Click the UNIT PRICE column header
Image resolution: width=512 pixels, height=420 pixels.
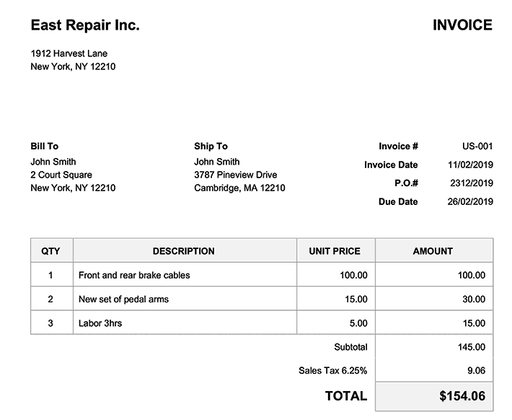tap(335, 251)
